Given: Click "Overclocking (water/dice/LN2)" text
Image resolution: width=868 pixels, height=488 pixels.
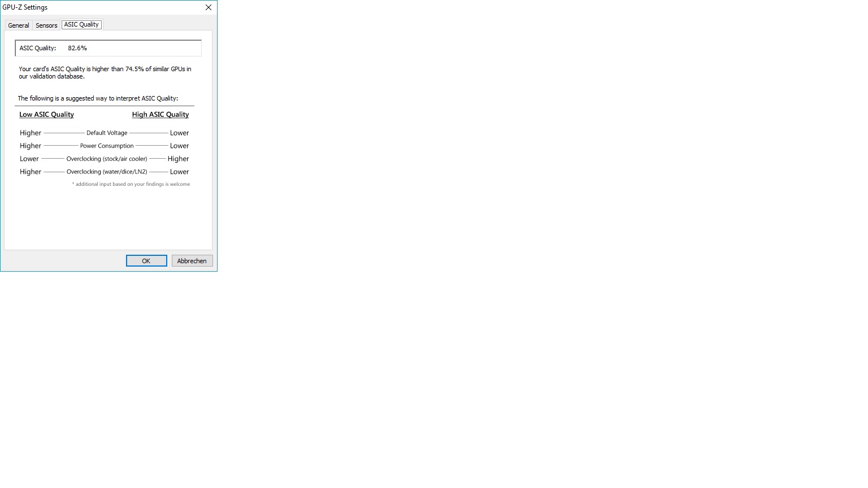Looking at the screenshot, I should (107, 172).
